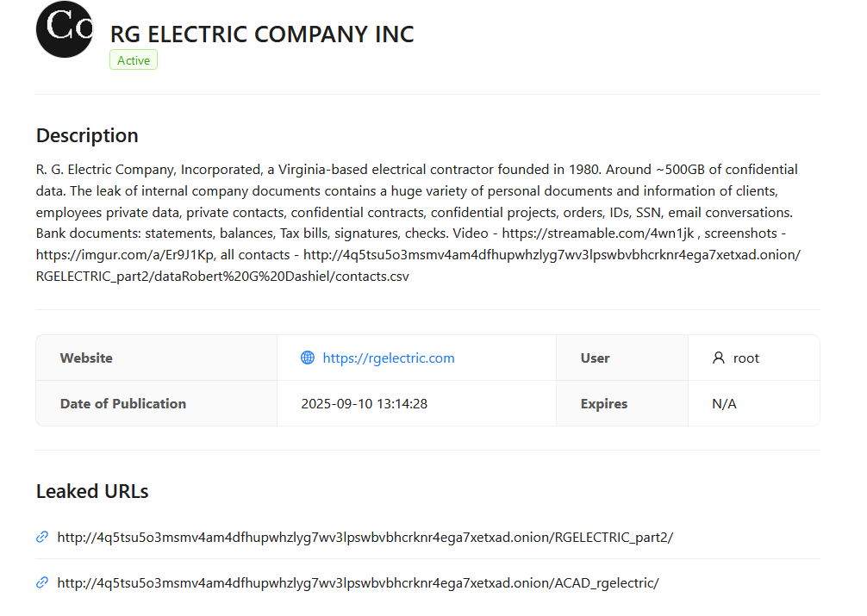Click the globe icon beside the website
The height and width of the screenshot is (616, 867).
pos(308,358)
